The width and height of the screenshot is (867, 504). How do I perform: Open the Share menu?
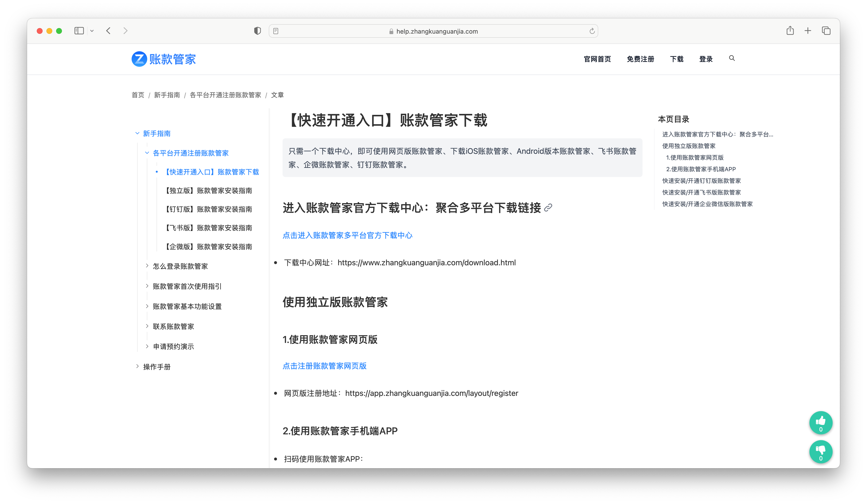[x=790, y=31]
